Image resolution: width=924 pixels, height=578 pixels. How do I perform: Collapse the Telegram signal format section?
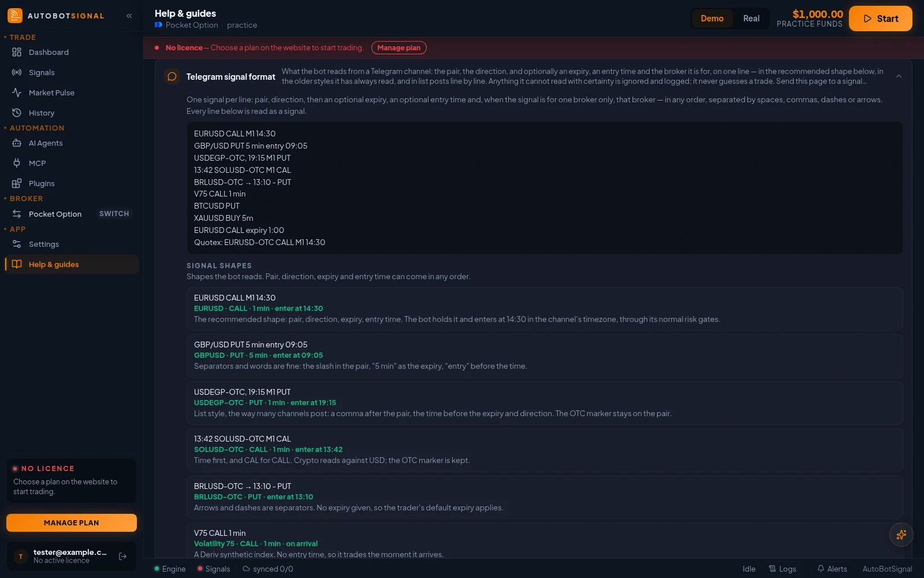[x=899, y=76]
